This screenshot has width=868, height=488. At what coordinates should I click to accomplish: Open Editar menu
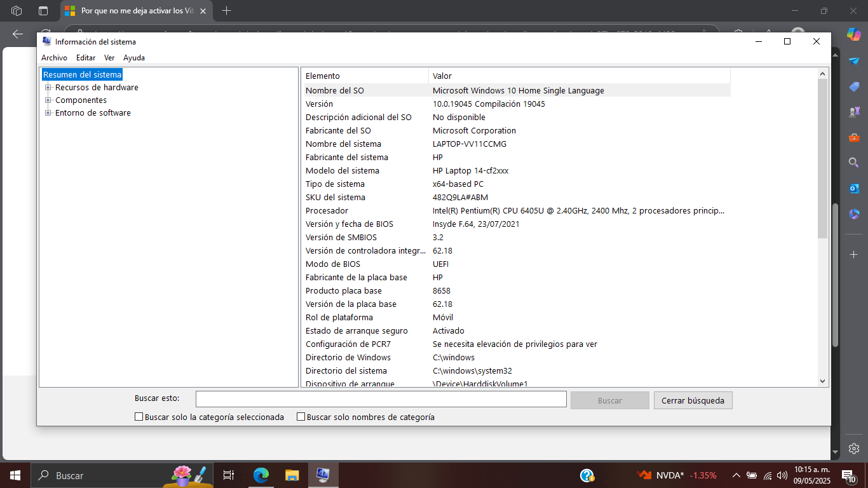coord(86,58)
